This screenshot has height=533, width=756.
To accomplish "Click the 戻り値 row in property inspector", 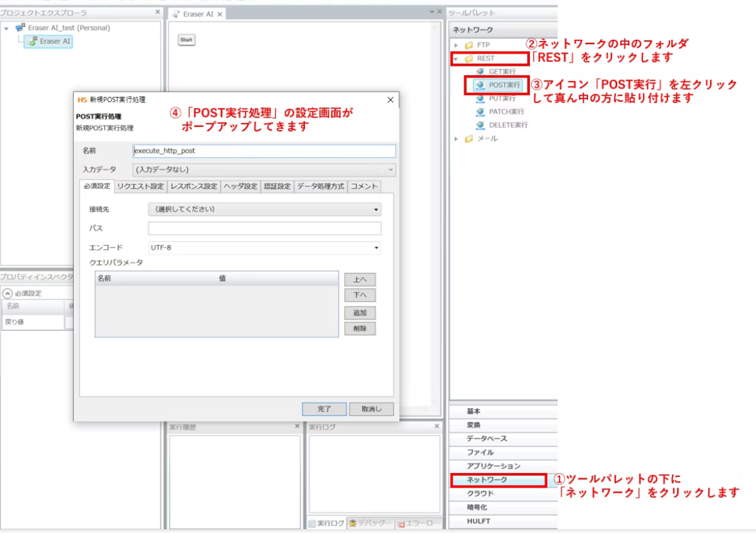I will [x=38, y=322].
